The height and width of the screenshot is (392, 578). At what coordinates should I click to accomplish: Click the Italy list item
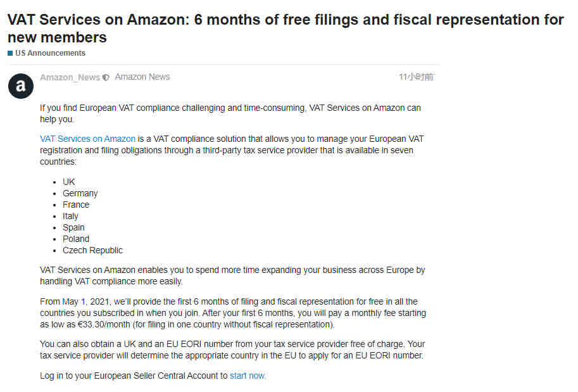tap(70, 216)
